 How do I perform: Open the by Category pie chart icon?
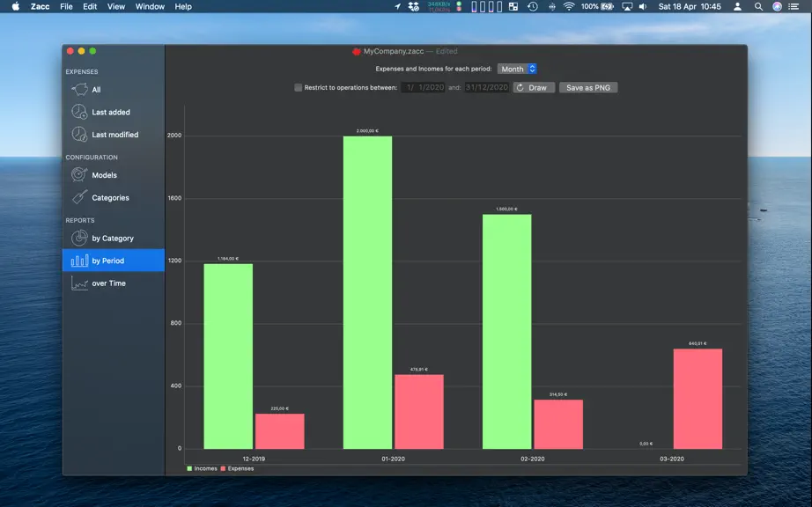[x=79, y=238]
